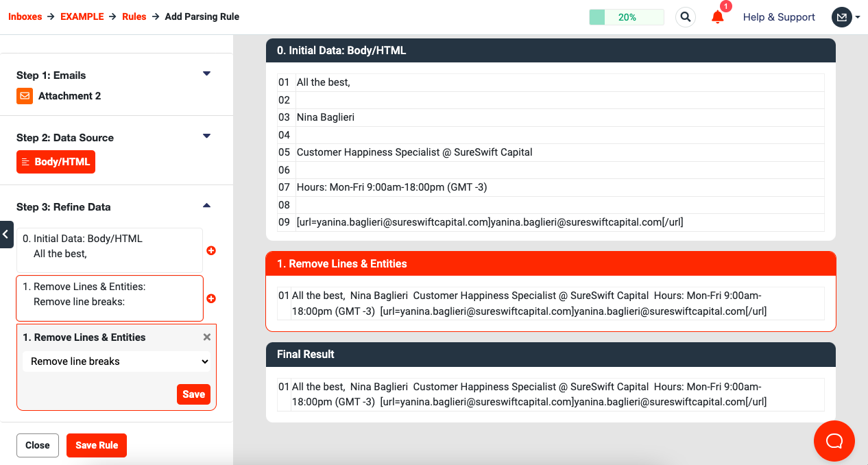Click plus icon beside Remove Lines step
The height and width of the screenshot is (465, 868).
(211, 298)
